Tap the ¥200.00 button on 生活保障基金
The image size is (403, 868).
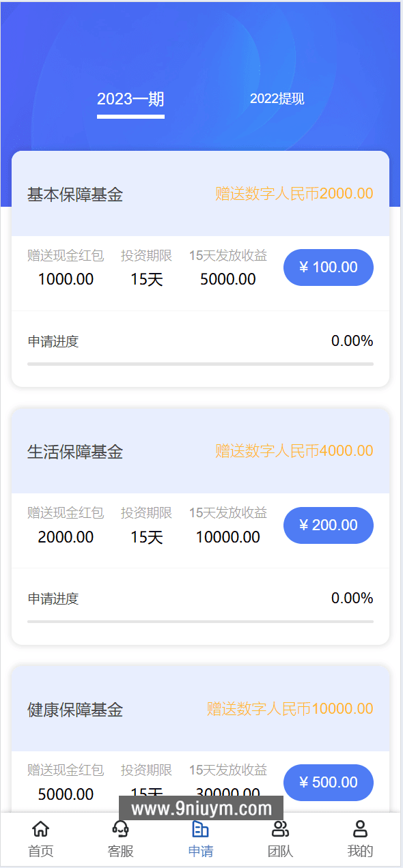point(328,525)
